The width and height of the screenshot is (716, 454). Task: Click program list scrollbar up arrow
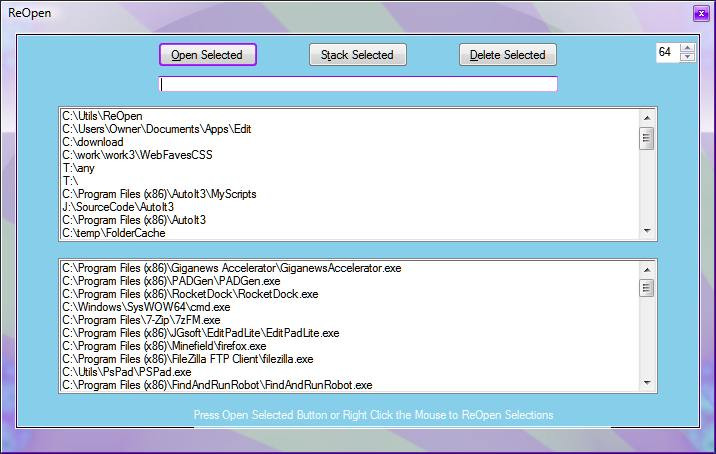(647, 269)
